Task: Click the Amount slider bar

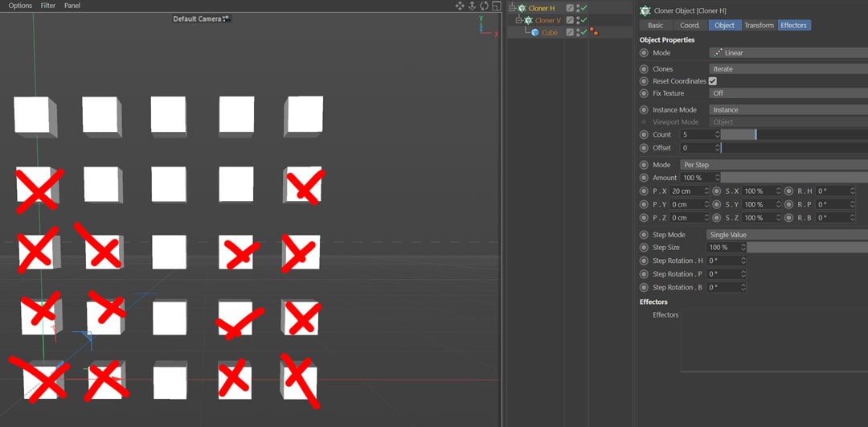Action: pyautogui.click(x=794, y=178)
